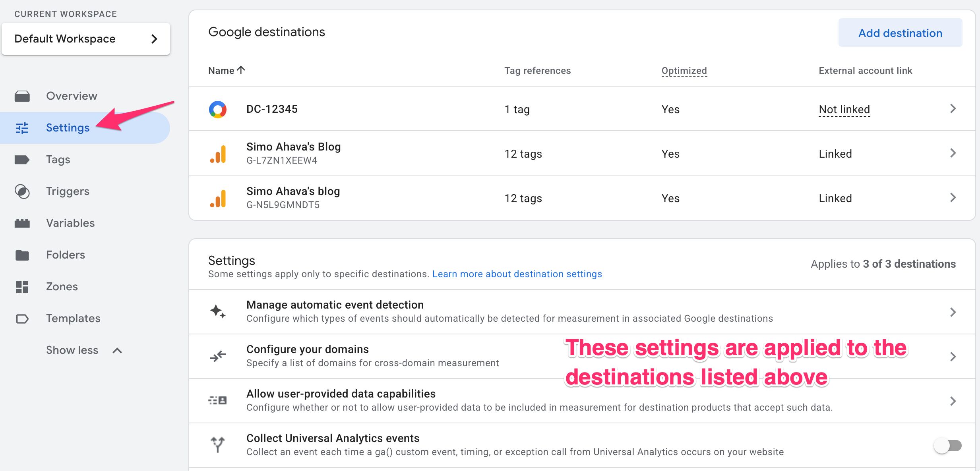Image resolution: width=980 pixels, height=471 pixels.
Task: Click the DC-12345 destination name
Action: coord(272,109)
